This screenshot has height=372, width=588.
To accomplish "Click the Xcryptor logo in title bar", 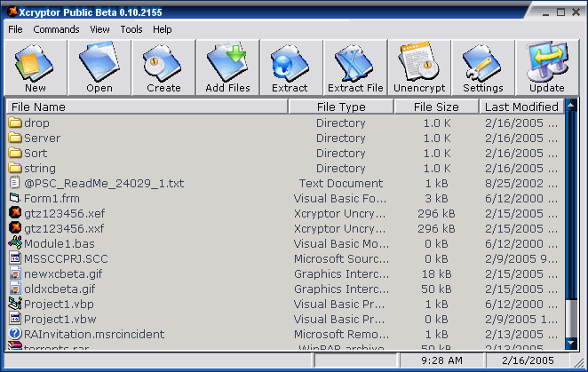I will pos(12,12).
